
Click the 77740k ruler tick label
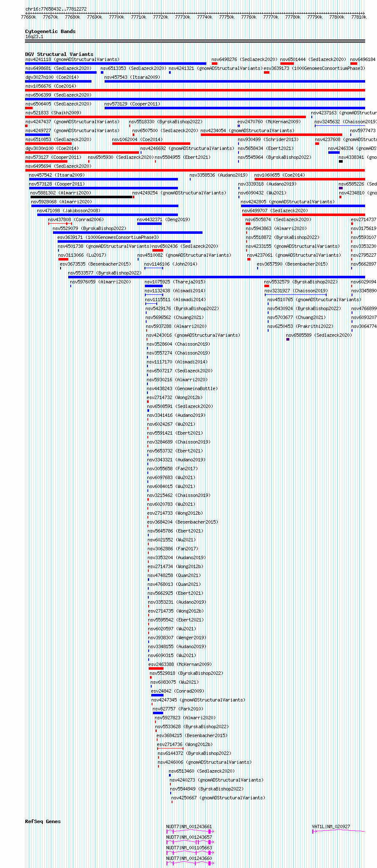205,17
